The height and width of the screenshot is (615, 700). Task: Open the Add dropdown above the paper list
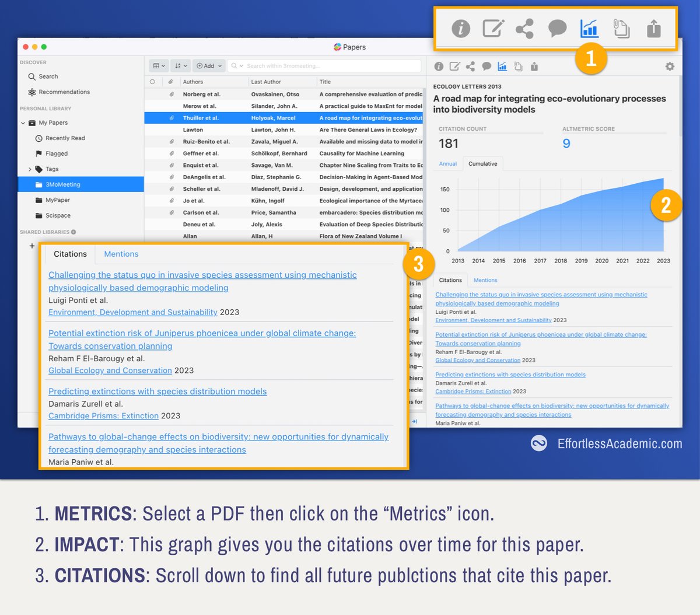pyautogui.click(x=208, y=65)
